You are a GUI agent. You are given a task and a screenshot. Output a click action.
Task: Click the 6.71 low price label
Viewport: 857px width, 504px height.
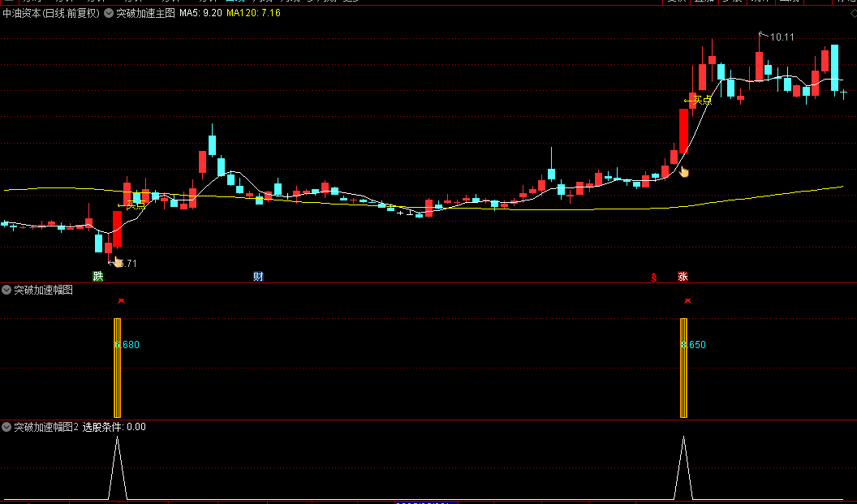127,264
